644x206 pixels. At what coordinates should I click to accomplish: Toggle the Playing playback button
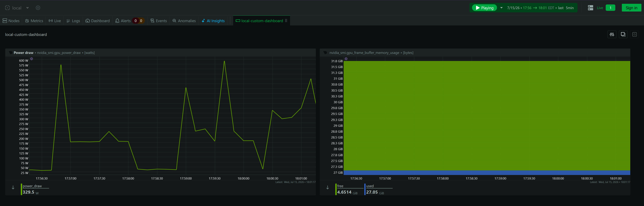tap(484, 8)
